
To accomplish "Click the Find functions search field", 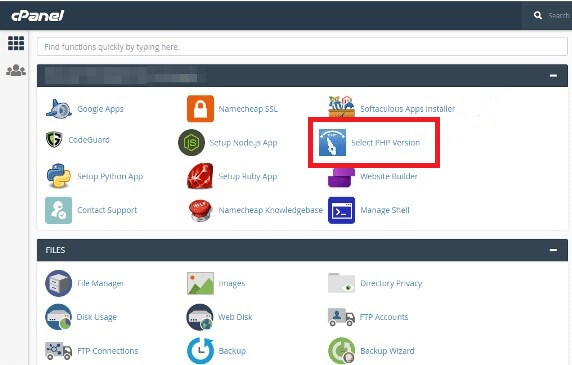I will pos(302,47).
